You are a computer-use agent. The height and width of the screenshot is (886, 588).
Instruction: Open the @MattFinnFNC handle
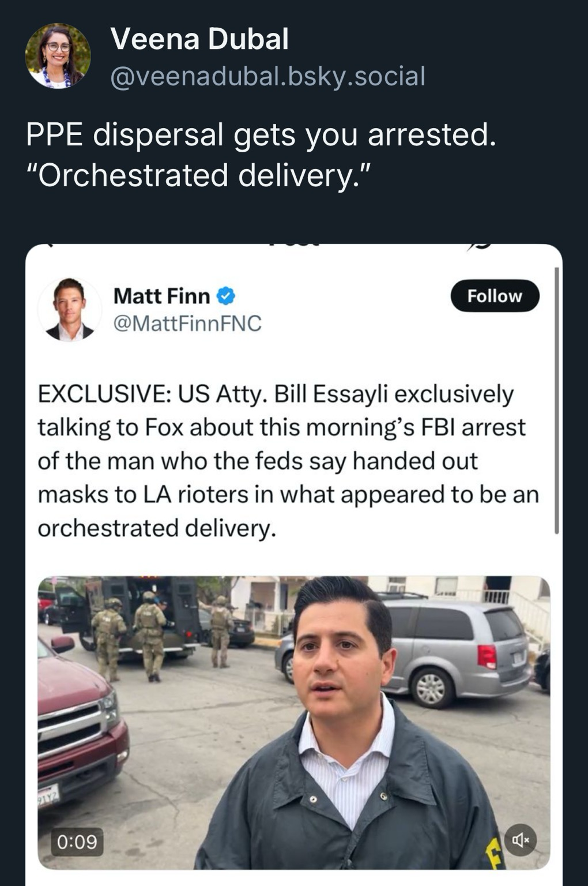[x=187, y=323]
